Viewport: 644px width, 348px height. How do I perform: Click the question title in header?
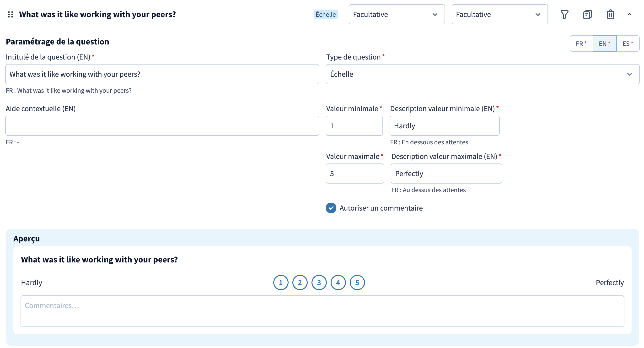[97, 15]
